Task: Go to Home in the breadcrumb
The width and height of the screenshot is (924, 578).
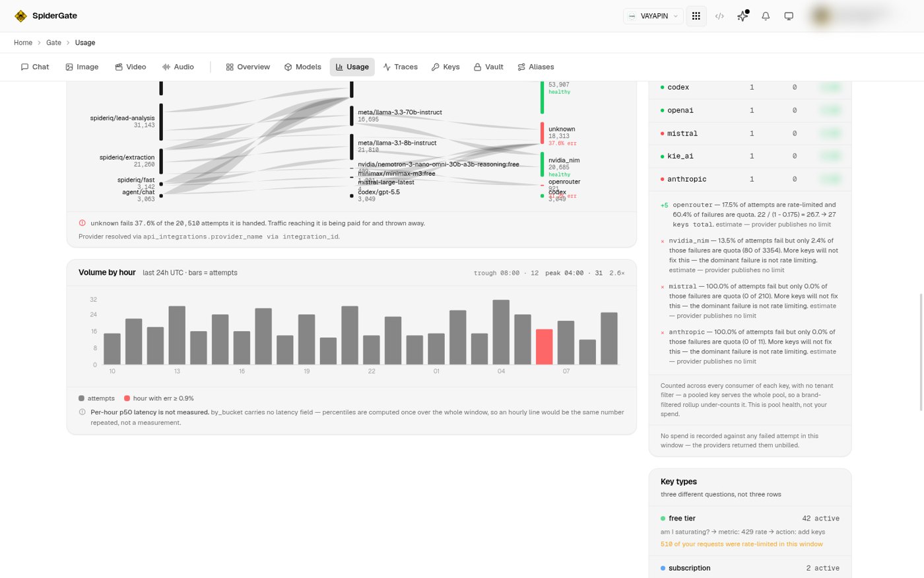Action: pyautogui.click(x=23, y=43)
